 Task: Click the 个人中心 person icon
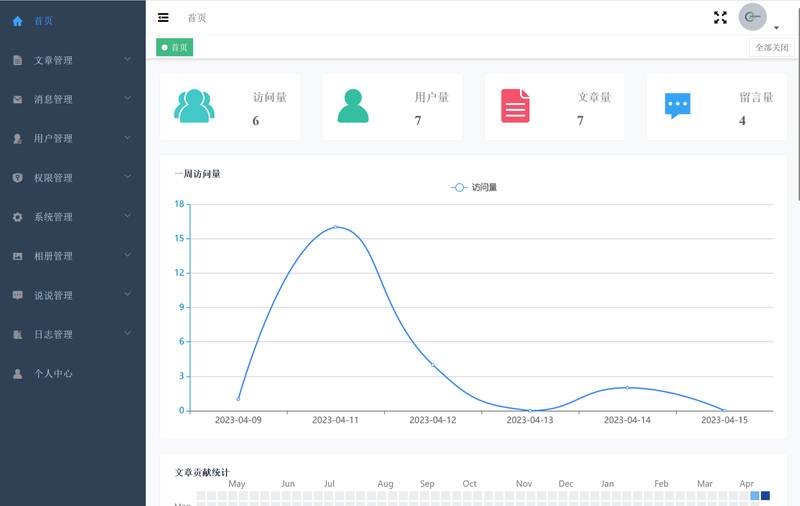17,374
